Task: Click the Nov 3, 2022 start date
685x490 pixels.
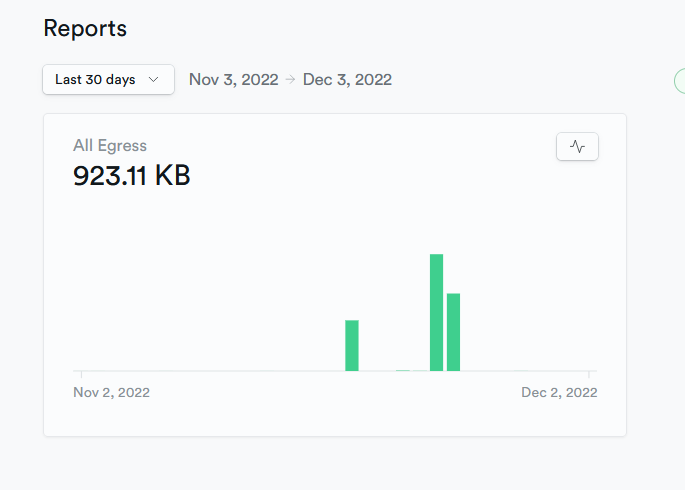Action: click(x=233, y=80)
